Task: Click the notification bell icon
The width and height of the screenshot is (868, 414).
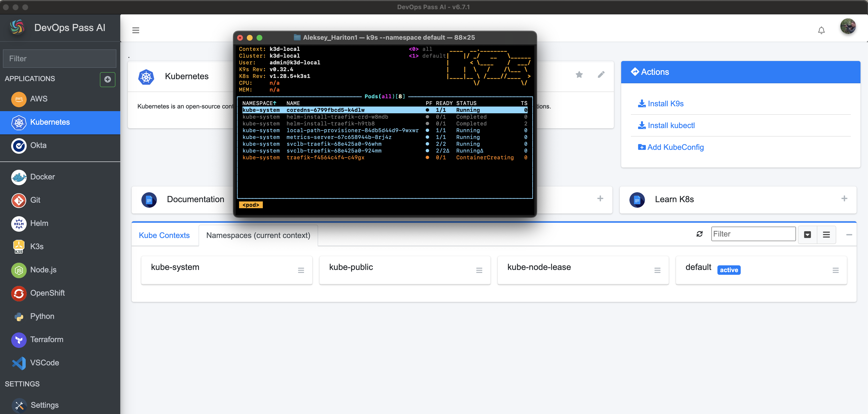Action: point(821,30)
